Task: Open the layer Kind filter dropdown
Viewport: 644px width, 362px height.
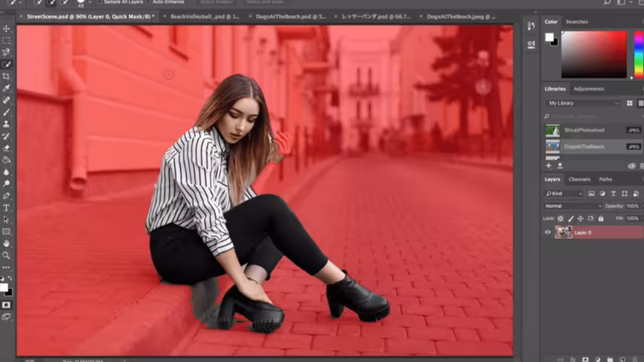Action: pos(564,194)
